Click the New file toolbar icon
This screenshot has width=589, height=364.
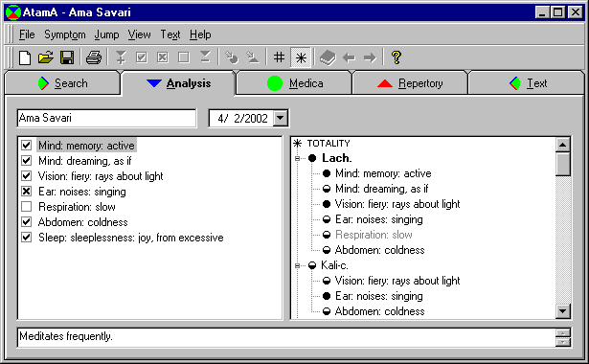(25, 57)
